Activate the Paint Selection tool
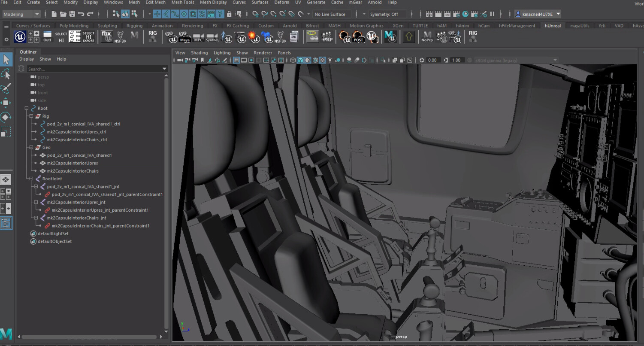Image resolution: width=644 pixels, height=346 pixels. (x=6, y=88)
